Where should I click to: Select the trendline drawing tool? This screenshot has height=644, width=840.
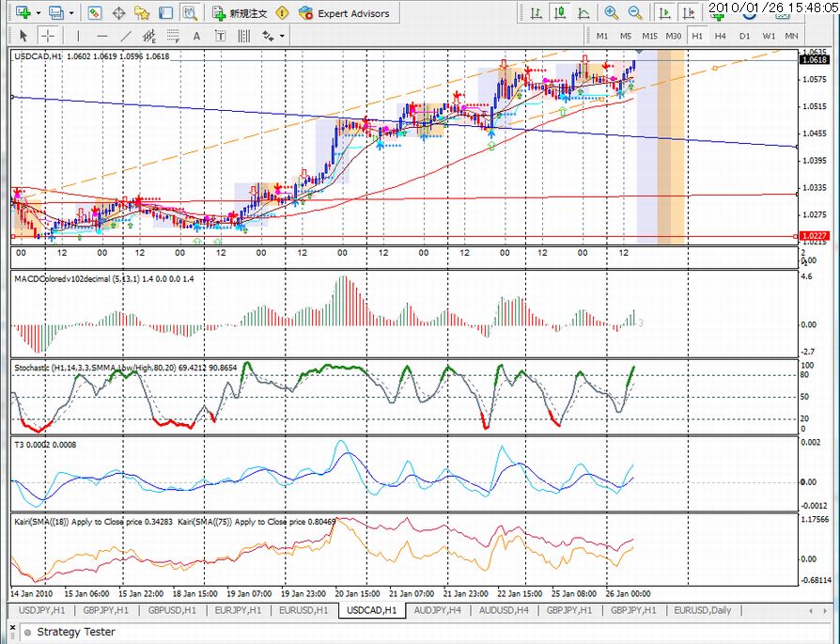coord(127,36)
